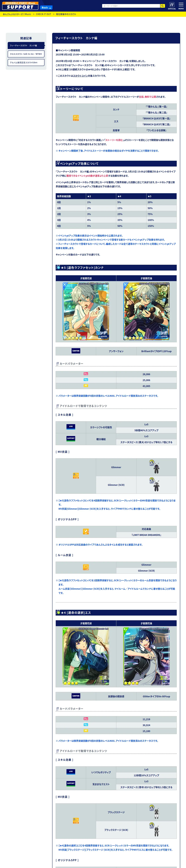Open Esu pre-bloom card image
Screen dimensions: 186x868
click(86, 656)
